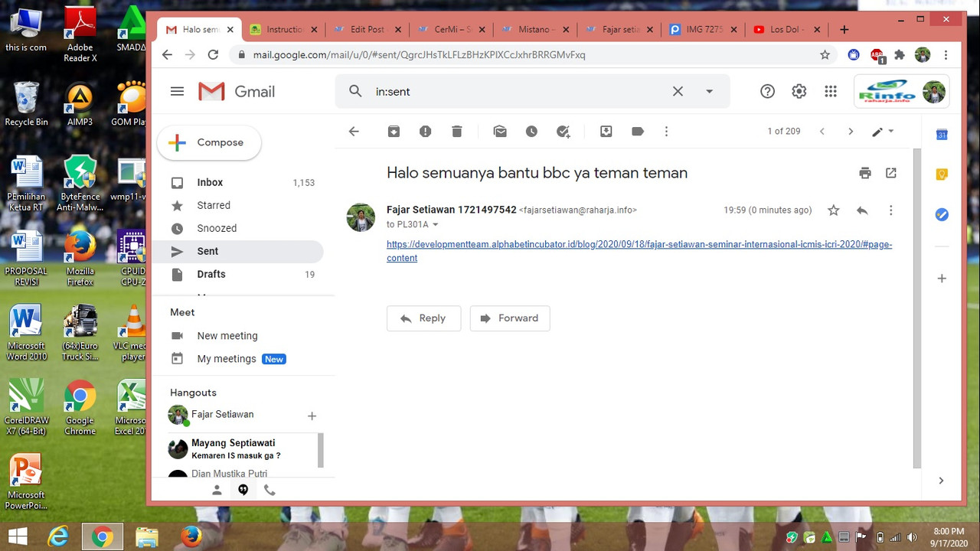Open Gmail Support help icon
Image resolution: width=980 pixels, height=551 pixels.
tap(767, 91)
